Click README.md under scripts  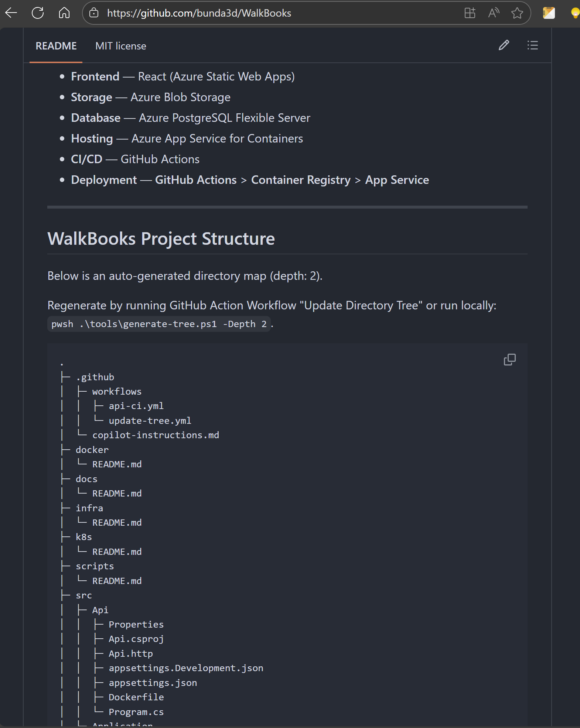(117, 581)
